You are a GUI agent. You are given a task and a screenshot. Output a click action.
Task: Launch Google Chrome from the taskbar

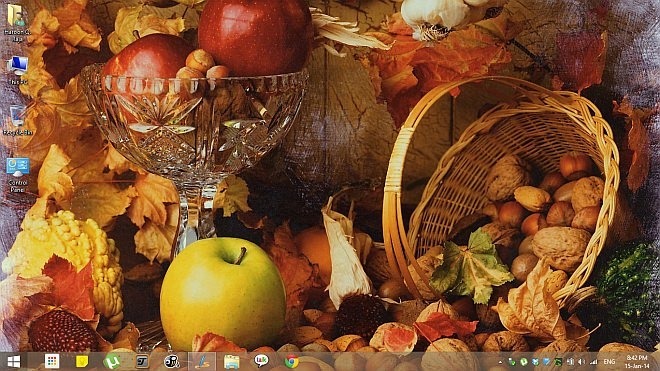tap(291, 361)
